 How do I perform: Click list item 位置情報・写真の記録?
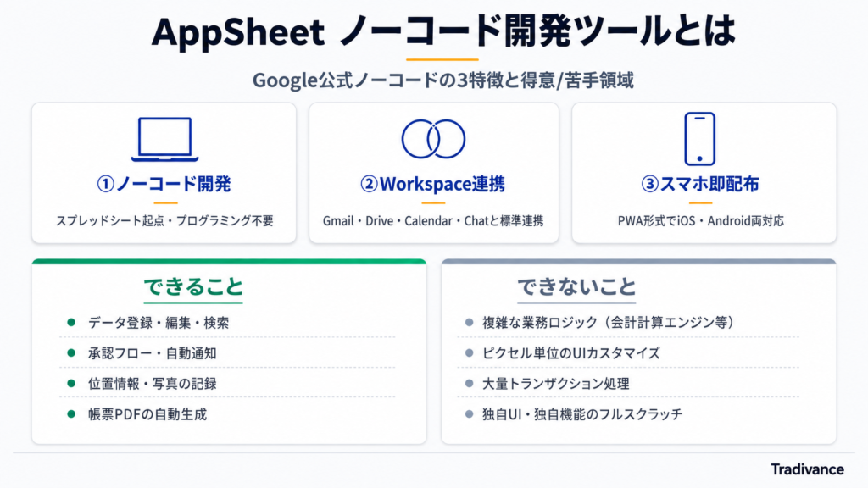153,384
